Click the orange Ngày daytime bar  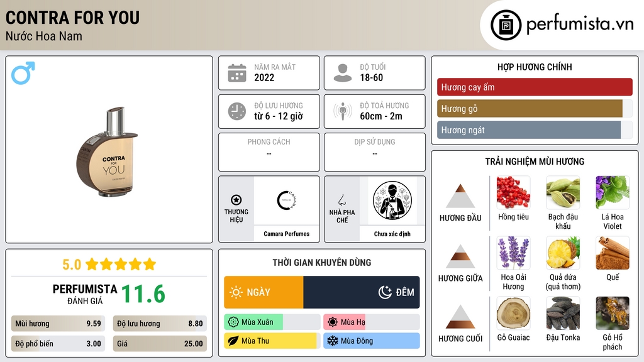(x=264, y=292)
